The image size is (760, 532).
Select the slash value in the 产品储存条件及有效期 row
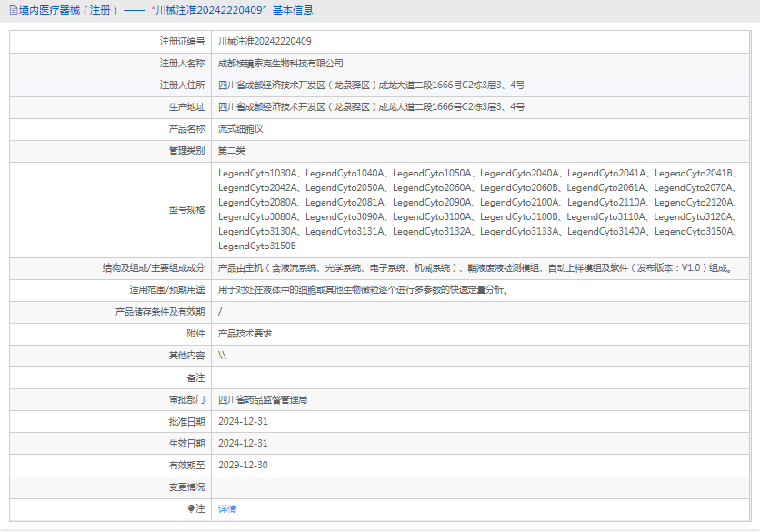220,311
